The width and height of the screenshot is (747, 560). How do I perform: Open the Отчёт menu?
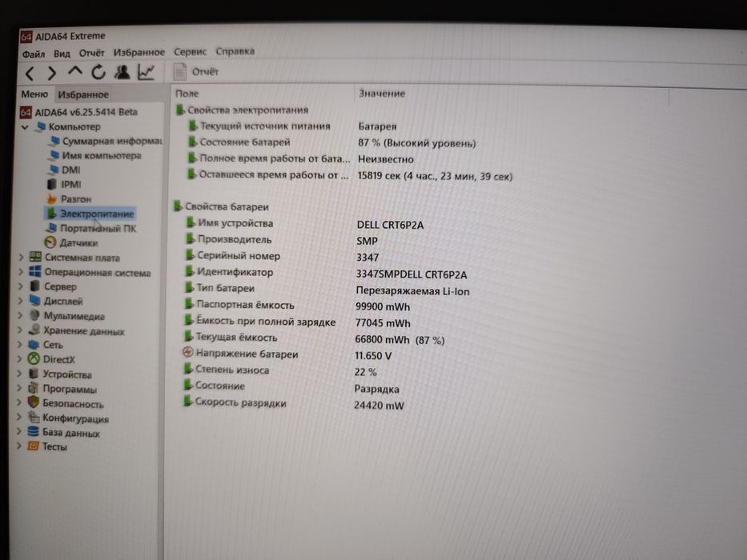click(x=91, y=53)
